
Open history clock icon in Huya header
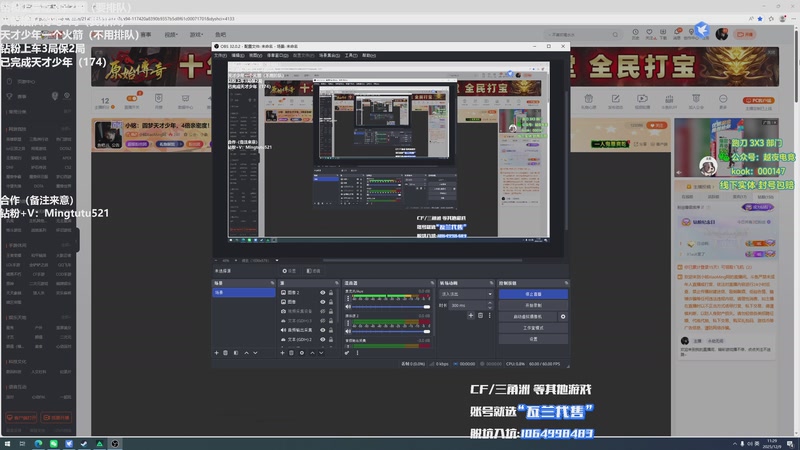[x=635, y=34]
